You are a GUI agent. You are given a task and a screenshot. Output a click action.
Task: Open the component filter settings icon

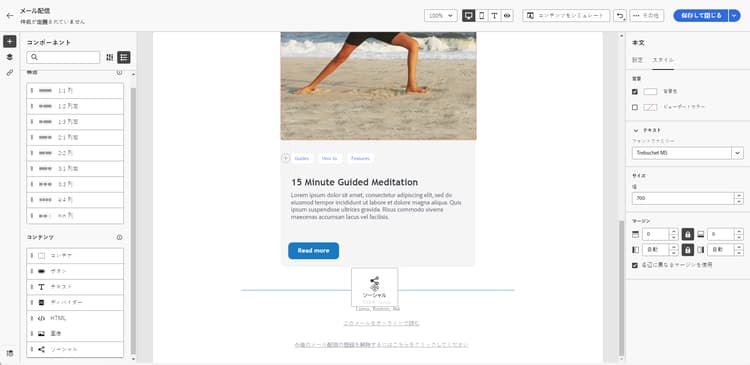pos(110,57)
